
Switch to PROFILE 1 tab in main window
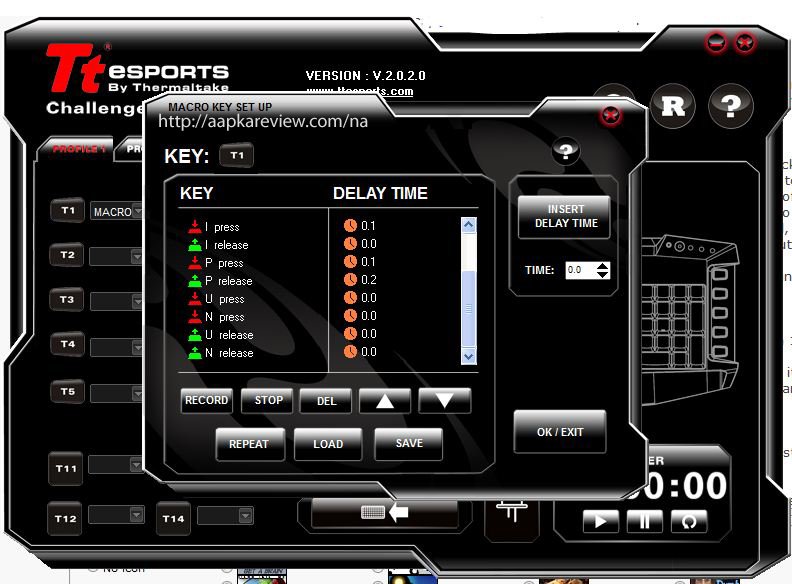[76, 149]
